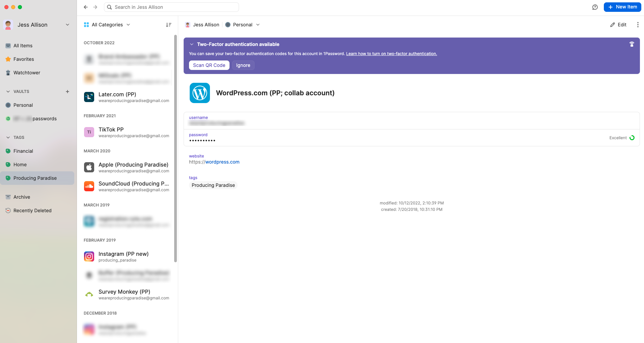Click the sort order icon above the item list
The image size is (644, 343).
point(168,25)
